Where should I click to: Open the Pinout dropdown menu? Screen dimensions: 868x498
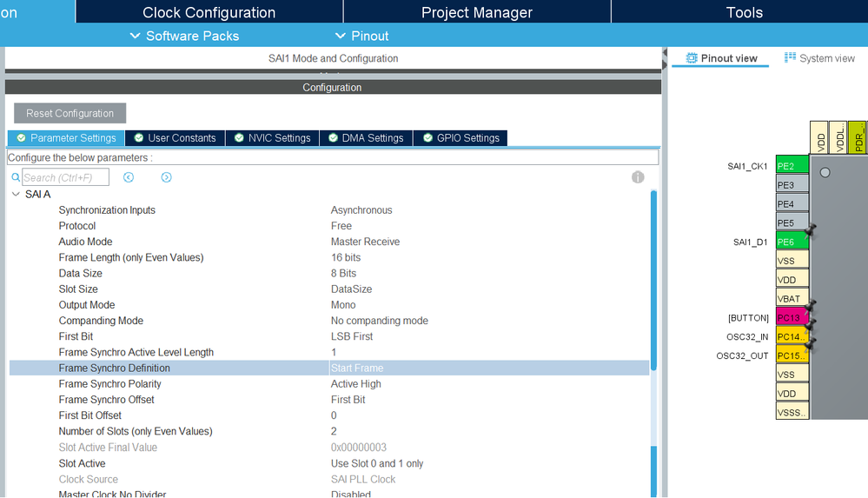[362, 36]
